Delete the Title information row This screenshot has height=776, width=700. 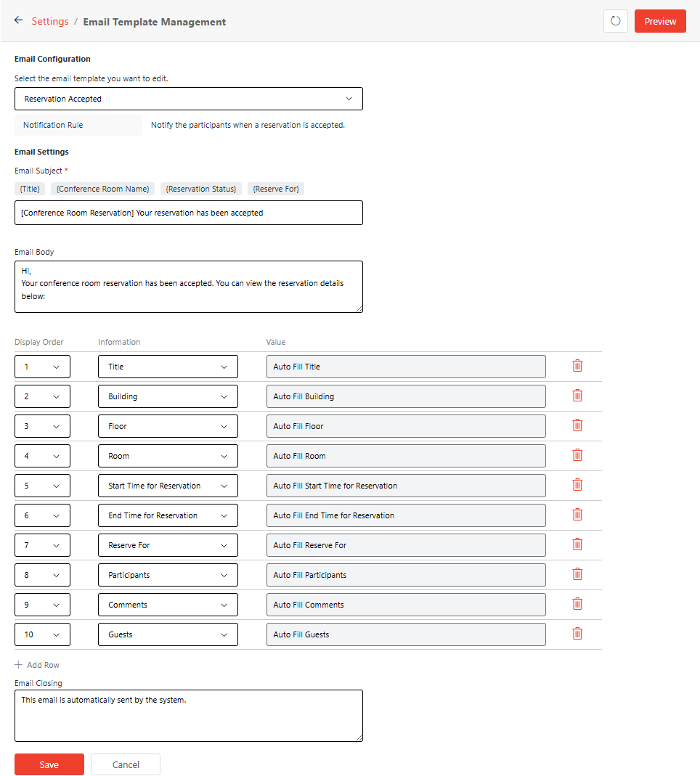pos(577,366)
